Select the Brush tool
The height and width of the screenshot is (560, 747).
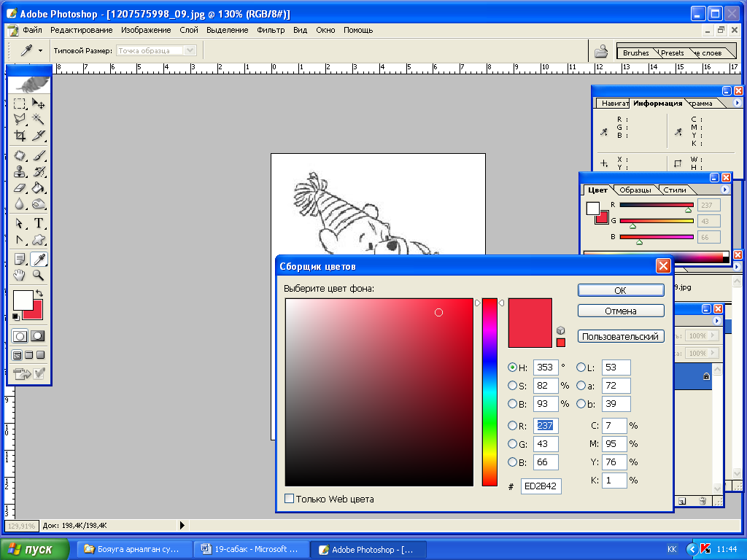38,156
